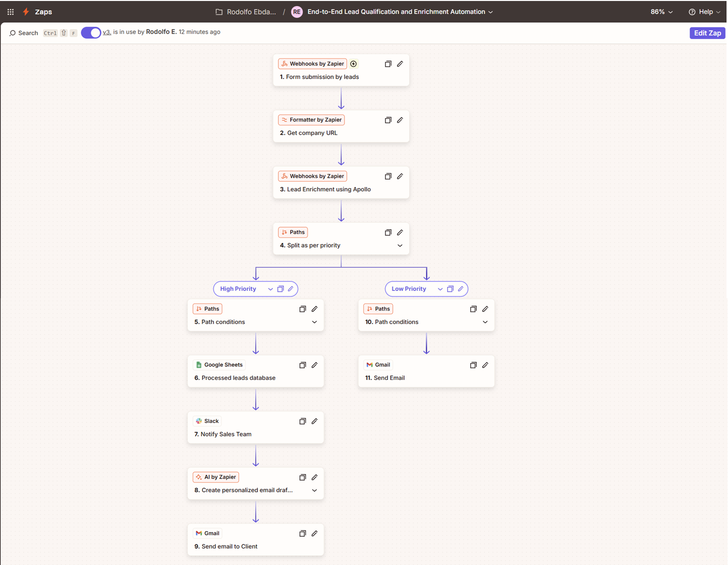Edit the Low Priority path
728x565 pixels.
click(460, 289)
